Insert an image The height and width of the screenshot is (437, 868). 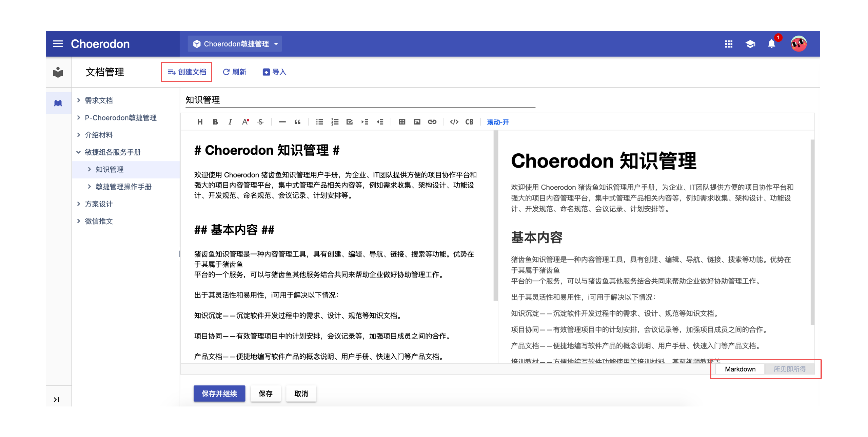click(417, 122)
